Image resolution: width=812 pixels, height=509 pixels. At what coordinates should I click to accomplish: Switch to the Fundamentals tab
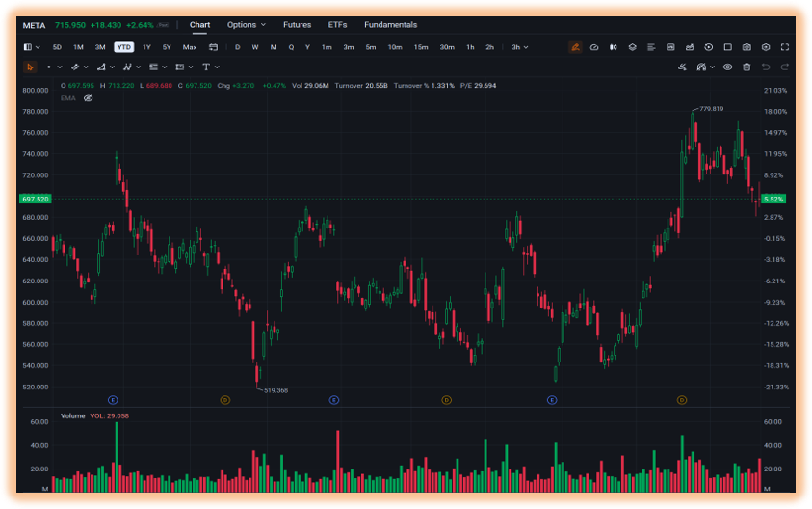pyautogui.click(x=390, y=25)
